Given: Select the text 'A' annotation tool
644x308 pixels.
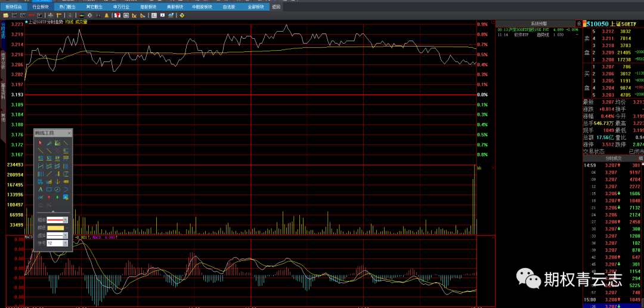Looking at the screenshot, I should coord(40,189).
